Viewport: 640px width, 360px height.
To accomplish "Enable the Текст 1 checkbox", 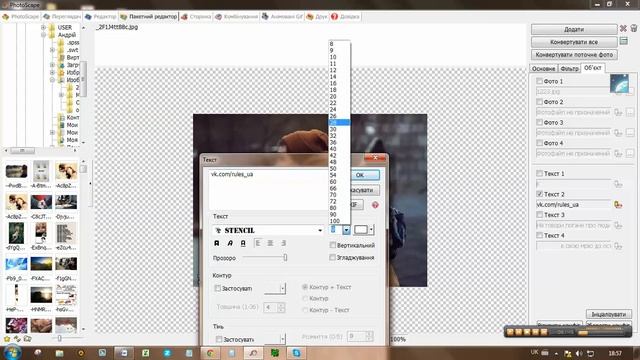I will click(539, 173).
